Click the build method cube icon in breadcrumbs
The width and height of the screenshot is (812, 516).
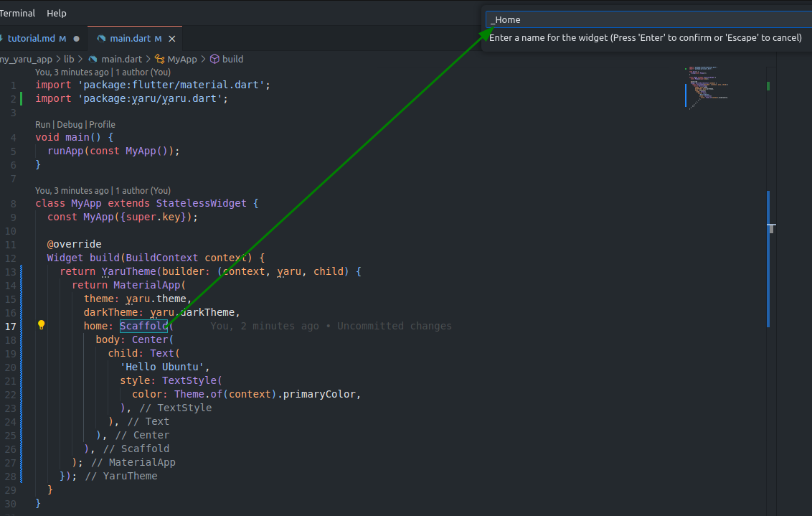click(x=214, y=60)
